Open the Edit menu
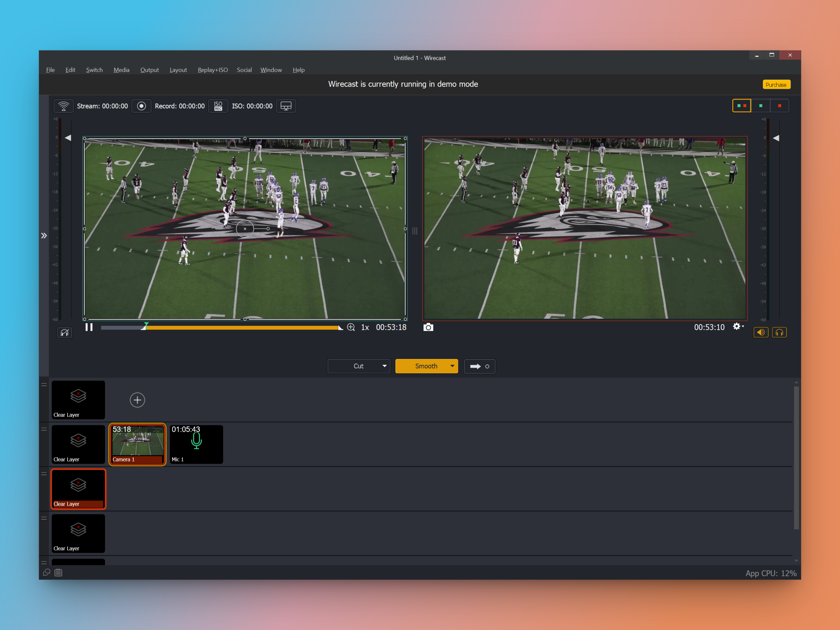This screenshot has width=840, height=630. 70,70
